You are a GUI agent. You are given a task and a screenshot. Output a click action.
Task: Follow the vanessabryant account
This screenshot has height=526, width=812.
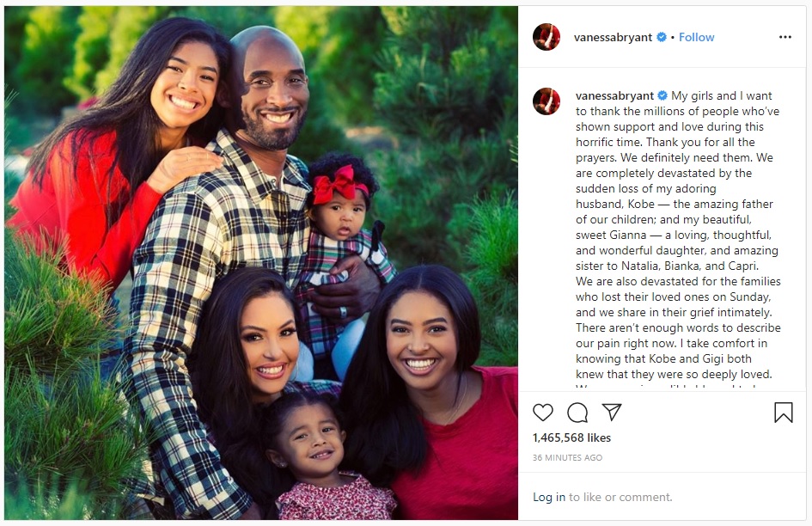coord(697,37)
